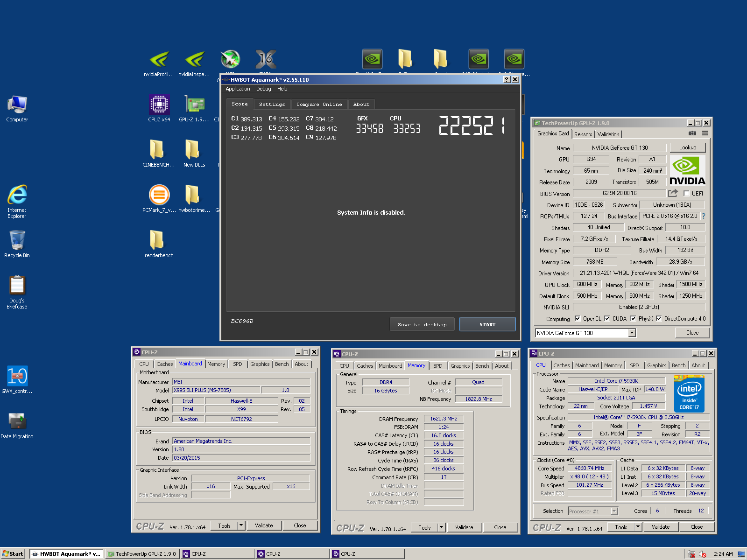Screen dimensions: 747x560
Task: Open the About tab in Aquamark
Action: (361, 104)
